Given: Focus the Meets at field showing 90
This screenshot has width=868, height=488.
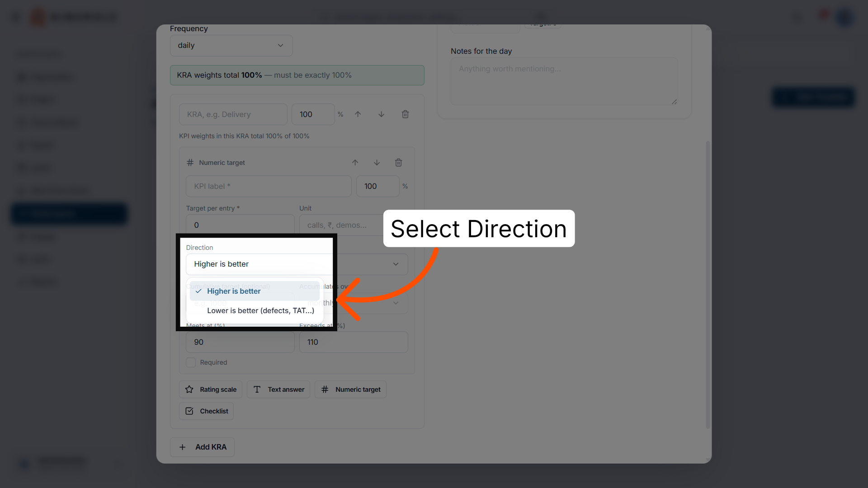Looking at the screenshot, I should [240, 342].
